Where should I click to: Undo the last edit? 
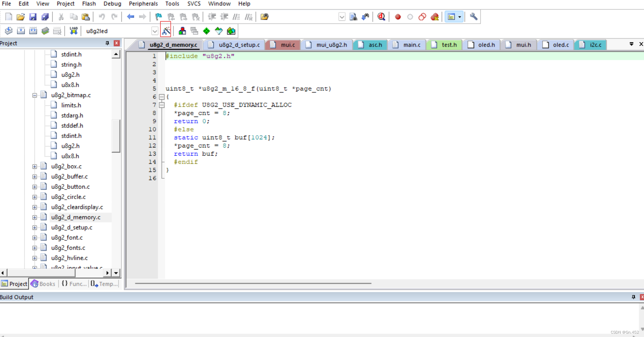point(102,17)
